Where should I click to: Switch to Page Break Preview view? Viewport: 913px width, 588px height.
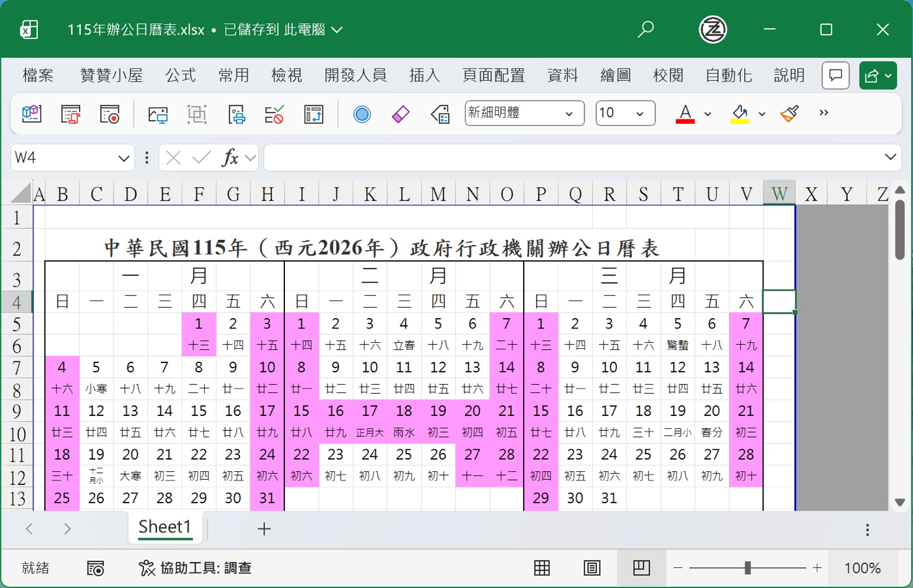641,568
